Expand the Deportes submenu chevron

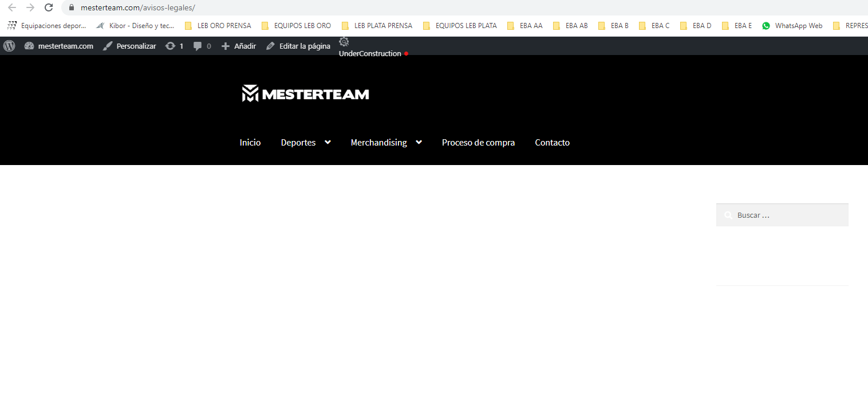click(328, 142)
